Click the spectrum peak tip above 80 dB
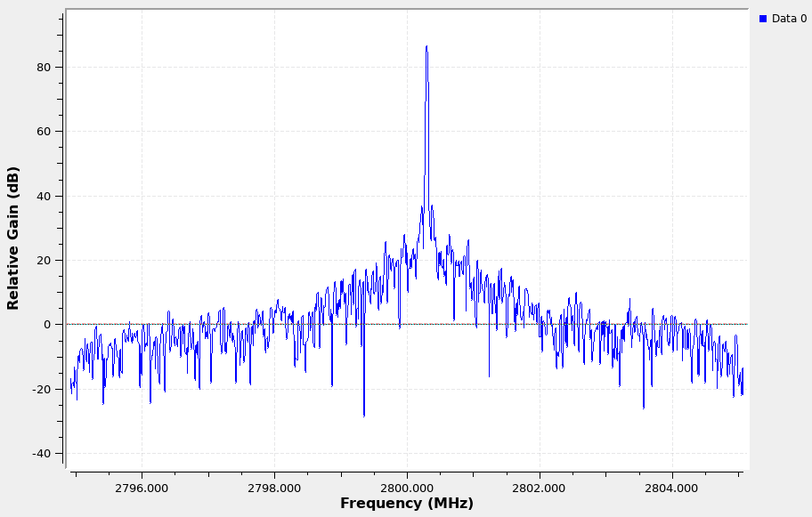The height and width of the screenshot is (517, 812). [x=426, y=47]
